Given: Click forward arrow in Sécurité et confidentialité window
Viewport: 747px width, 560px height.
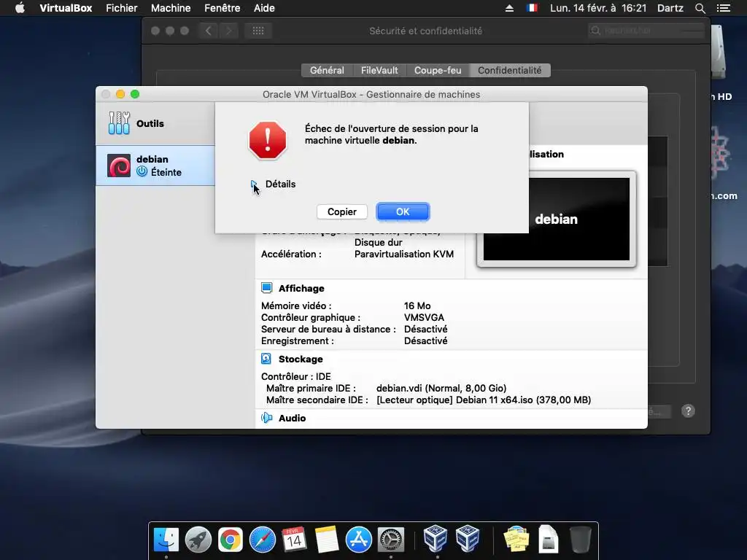Looking at the screenshot, I should [228, 31].
